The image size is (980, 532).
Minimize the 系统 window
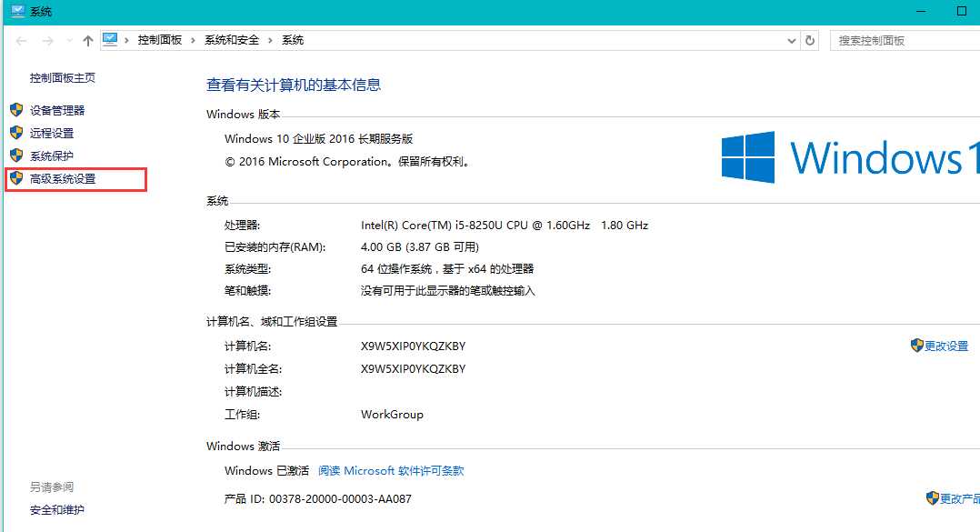[x=921, y=11]
